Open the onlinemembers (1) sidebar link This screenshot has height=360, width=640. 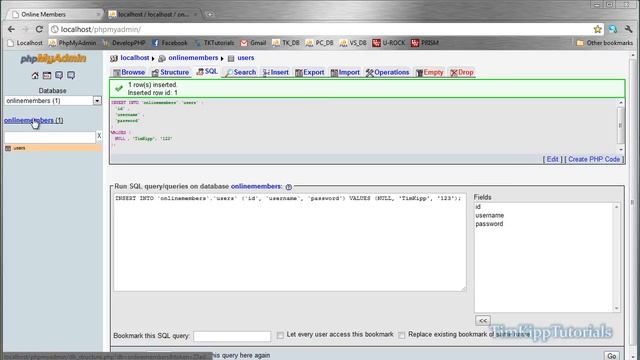(33, 120)
